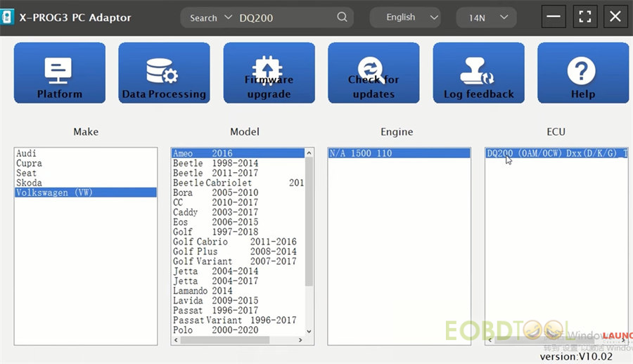This screenshot has height=364, width=633.
Task: Click Check for updates tile
Action: click(374, 72)
